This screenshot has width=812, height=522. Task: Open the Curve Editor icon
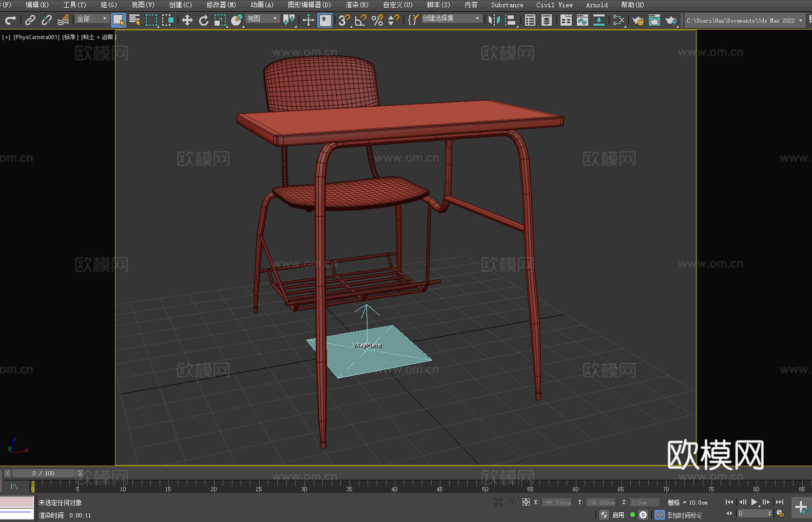(583, 20)
